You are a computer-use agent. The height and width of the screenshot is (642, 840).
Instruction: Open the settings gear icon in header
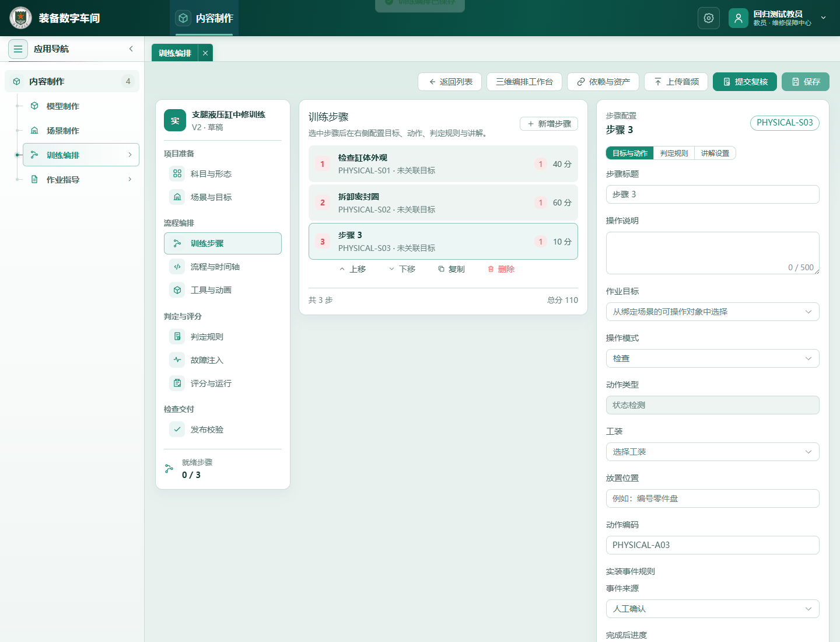click(x=709, y=18)
